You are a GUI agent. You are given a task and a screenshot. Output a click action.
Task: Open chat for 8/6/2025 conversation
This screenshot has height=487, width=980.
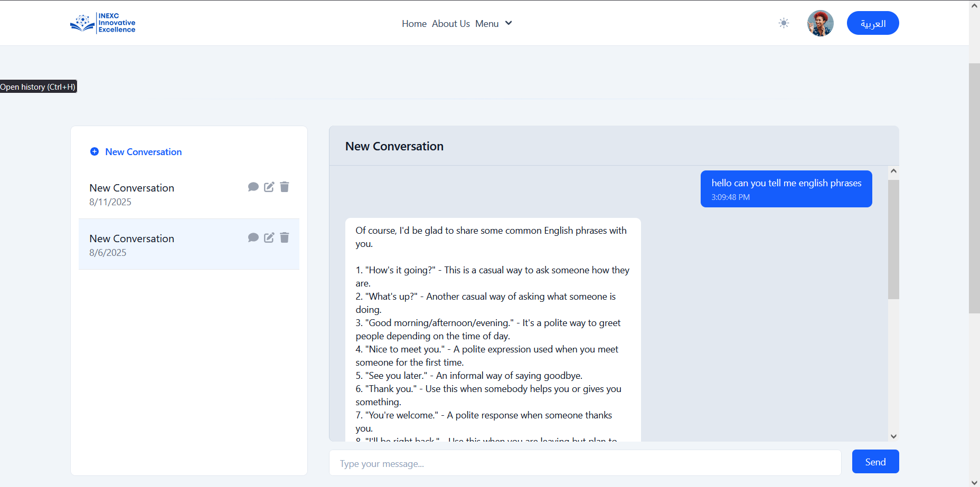[x=253, y=237]
